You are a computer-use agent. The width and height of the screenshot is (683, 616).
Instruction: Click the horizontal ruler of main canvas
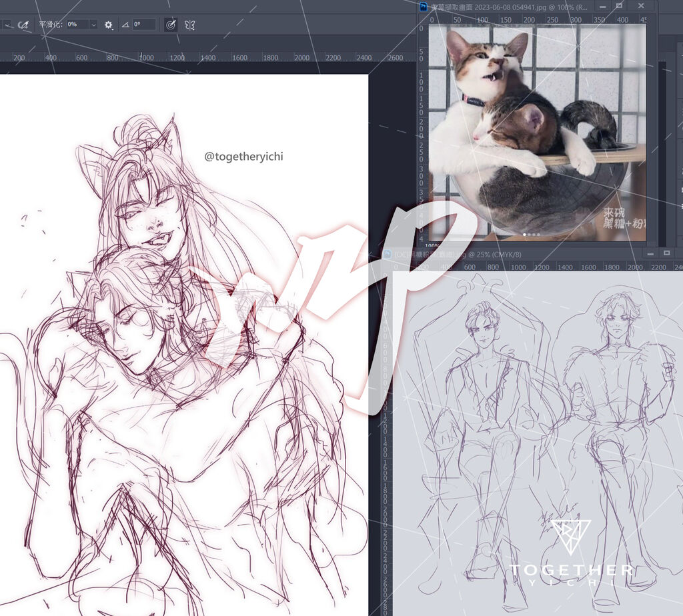[208, 57]
